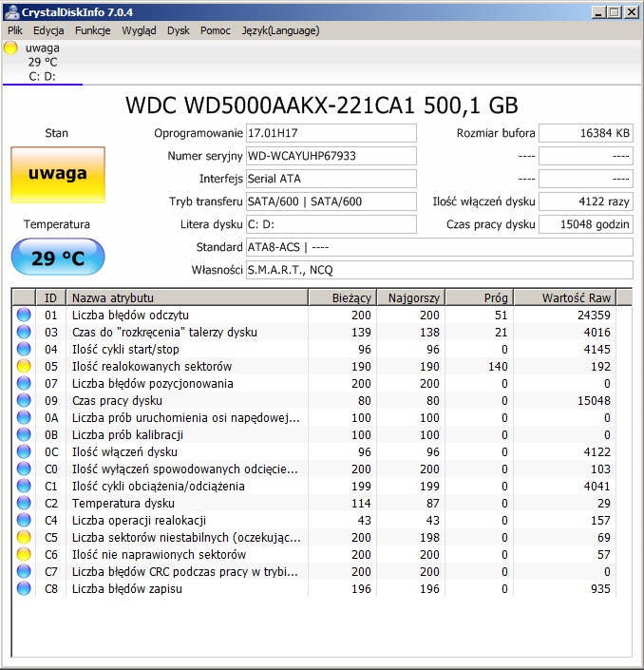Click the Standard field ATA8-ACS
Image resolution: width=644 pixels, height=670 pixels.
point(440,247)
